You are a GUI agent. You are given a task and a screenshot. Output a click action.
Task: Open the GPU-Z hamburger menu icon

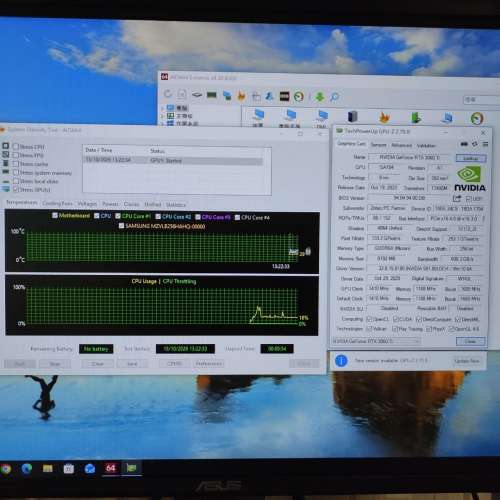485,144
